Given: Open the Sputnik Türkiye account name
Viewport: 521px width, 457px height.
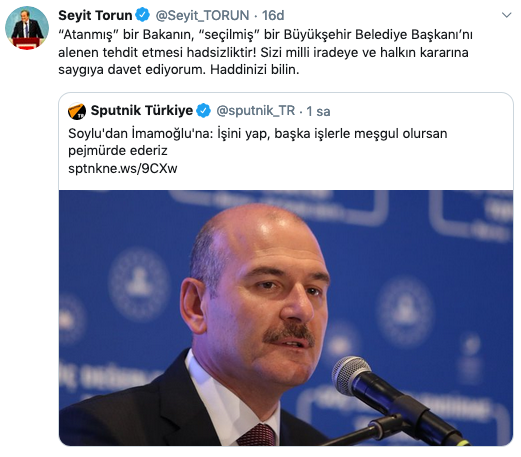Looking at the screenshot, I should click(142, 110).
